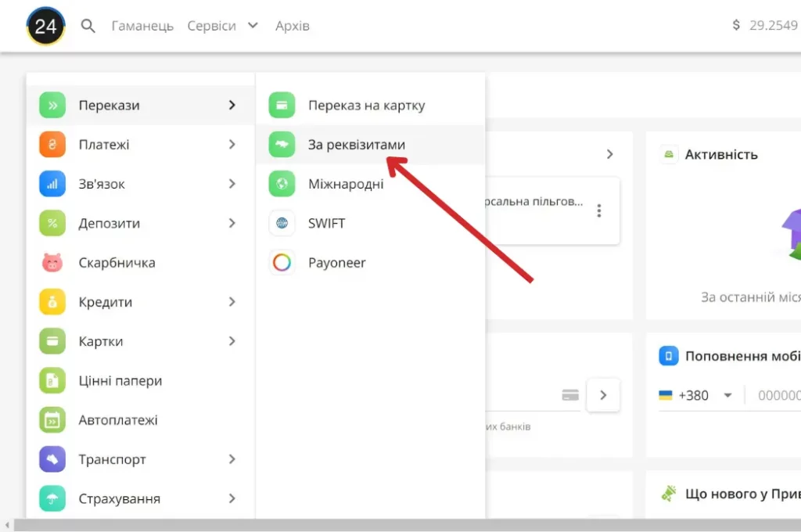
Task: Click arrow button next to card field
Action: 603,395
